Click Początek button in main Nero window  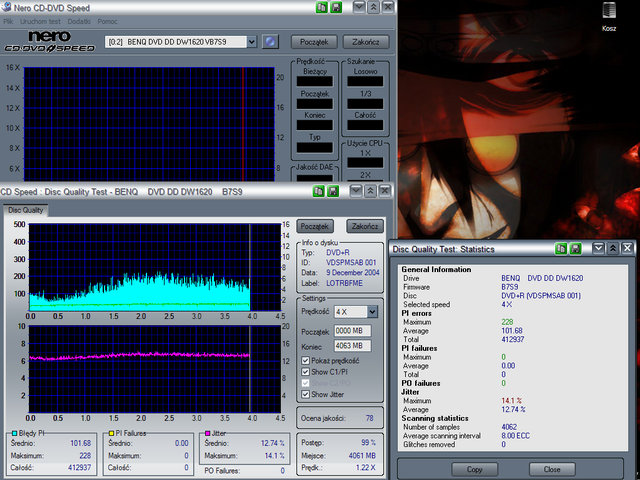click(x=314, y=42)
